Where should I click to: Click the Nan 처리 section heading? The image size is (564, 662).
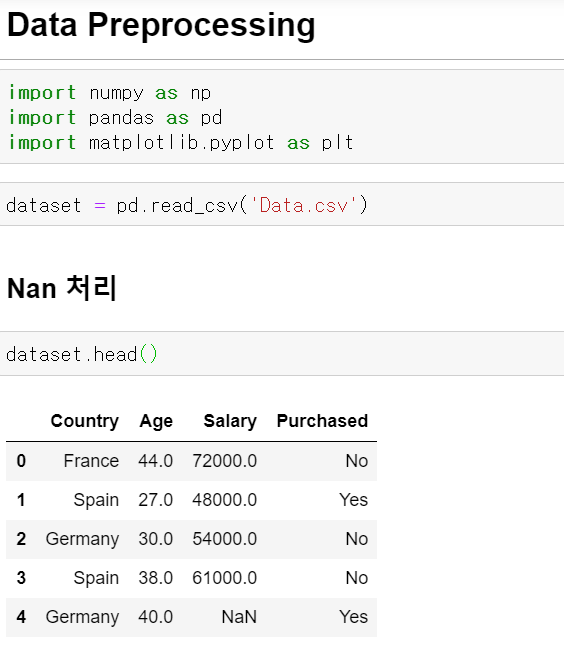coord(62,288)
